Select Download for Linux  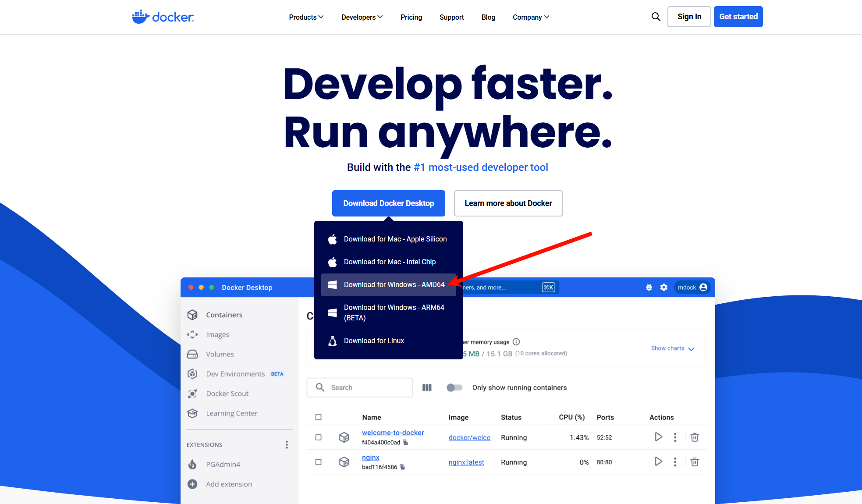pyautogui.click(x=389, y=341)
